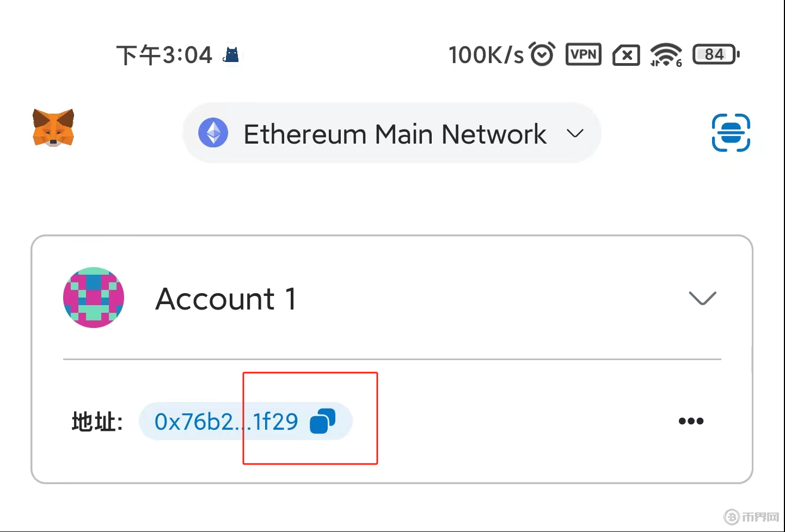Tap the VPN status bar icon
785x532 pixels.
583,54
